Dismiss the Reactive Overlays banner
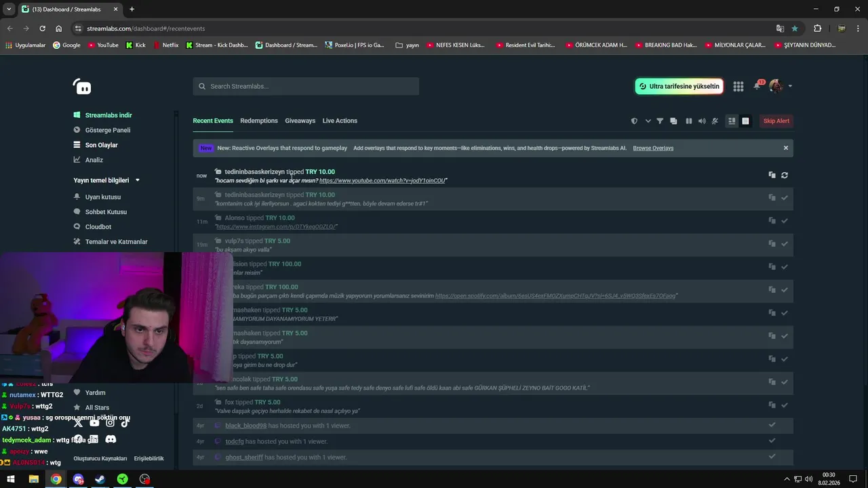 coord(786,148)
